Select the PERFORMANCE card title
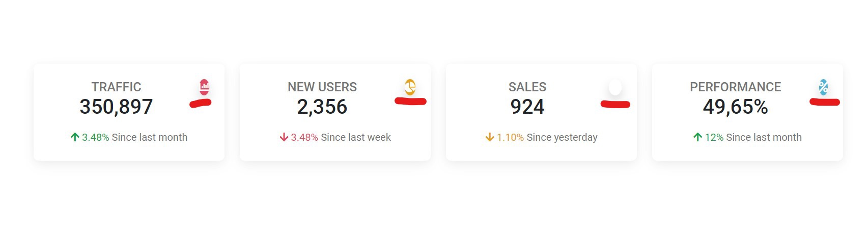 735,87
